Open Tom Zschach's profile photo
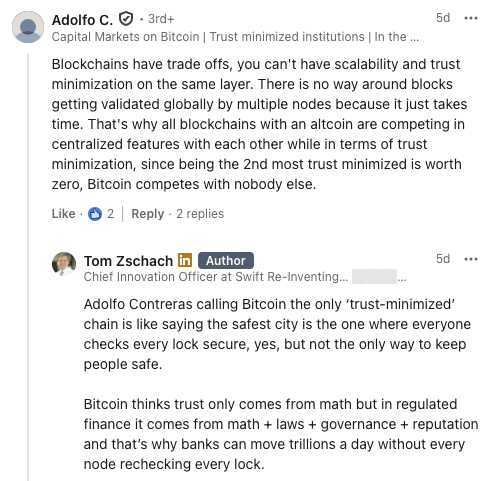This screenshot has height=481, width=494. click(x=64, y=264)
